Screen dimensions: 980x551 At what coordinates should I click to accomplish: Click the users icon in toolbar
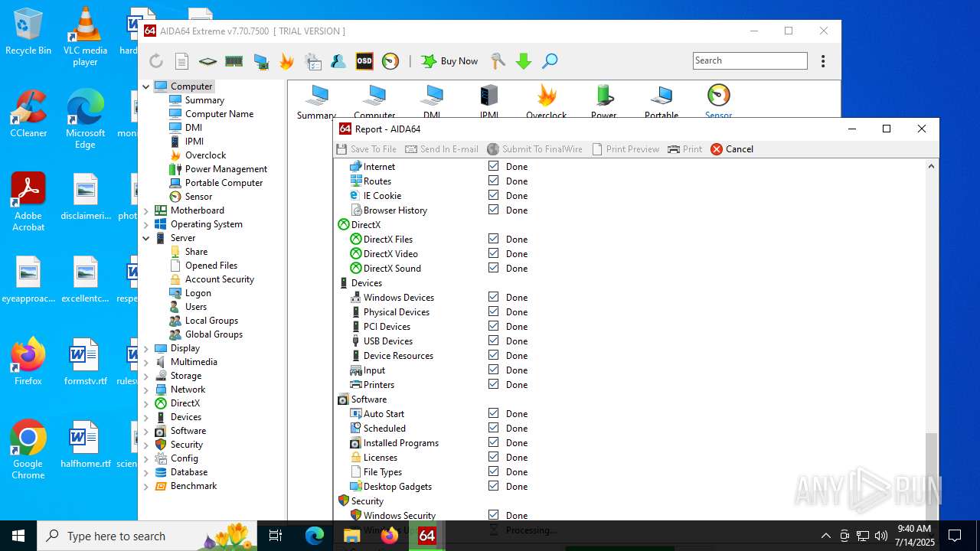tap(338, 61)
